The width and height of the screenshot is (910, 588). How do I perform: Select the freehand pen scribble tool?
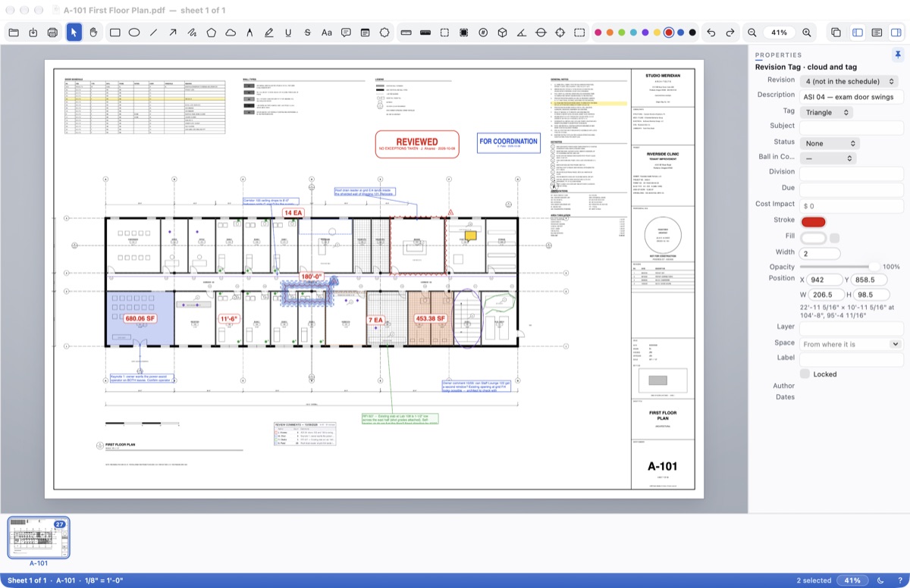[192, 33]
